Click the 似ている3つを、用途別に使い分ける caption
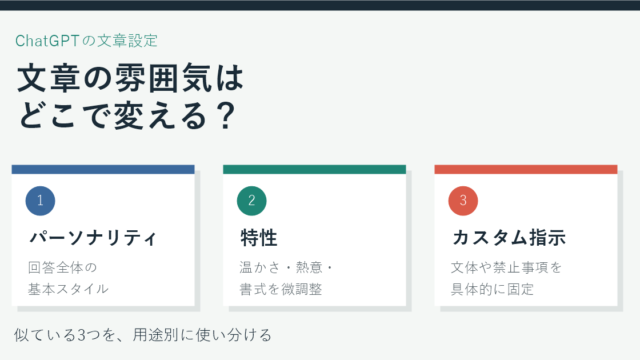Image resolution: width=640 pixels, height=360 pixels. [x=143, y=335]
